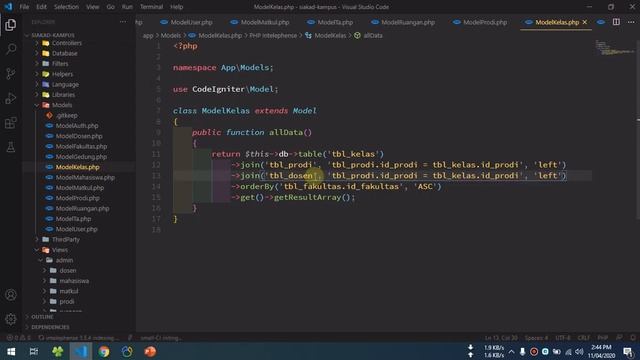Show hidden system tray icons
Screen dimensions: 640x360
(511, 352)
